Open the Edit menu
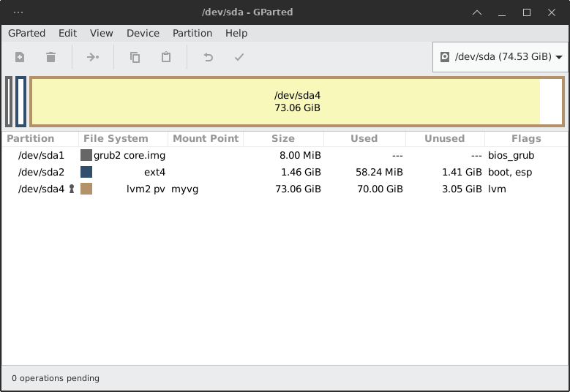Image resolution: width=570 pixels, height=392 pixels. pos(67,33)
